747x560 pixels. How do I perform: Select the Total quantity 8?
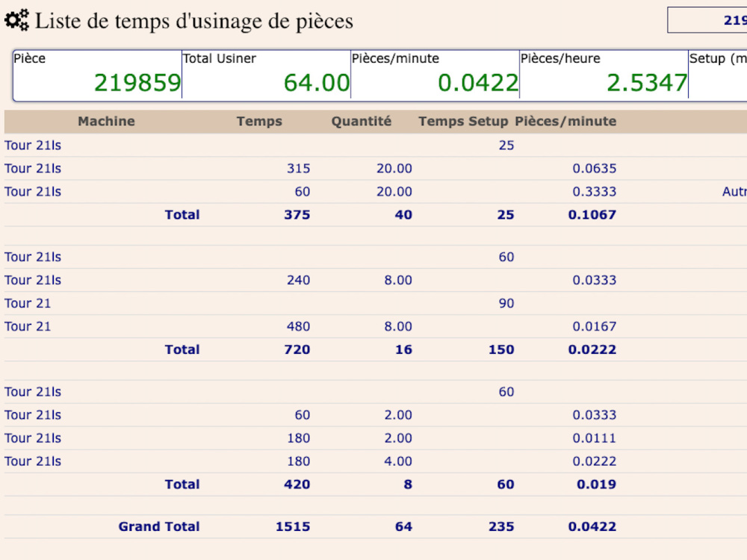(408, 485)
